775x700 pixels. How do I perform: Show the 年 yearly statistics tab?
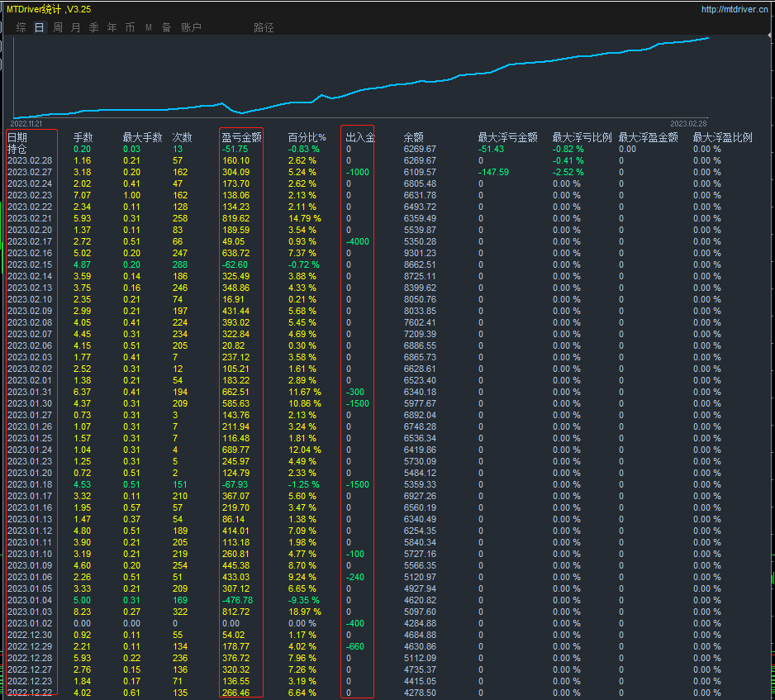pyautogui.click(x=112, y=27)
